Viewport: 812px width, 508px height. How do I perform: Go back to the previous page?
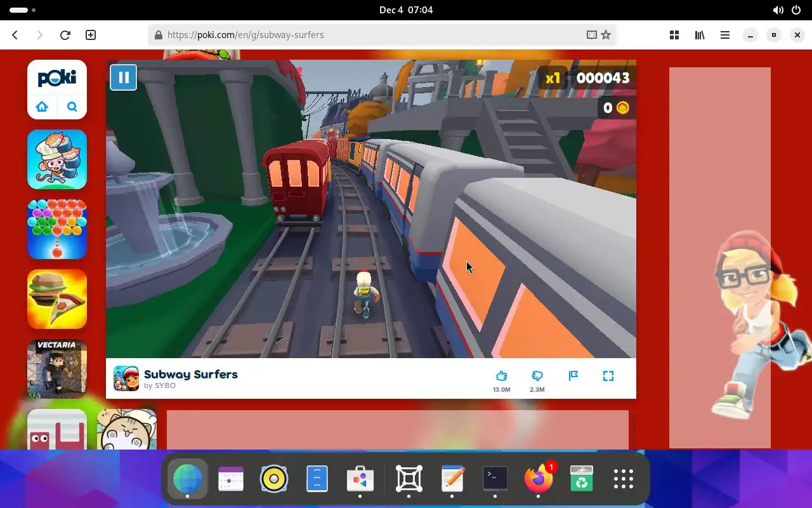[15, 35]
